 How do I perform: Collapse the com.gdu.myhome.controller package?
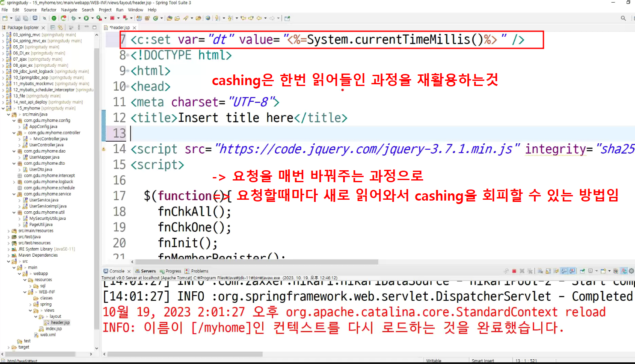14,133
